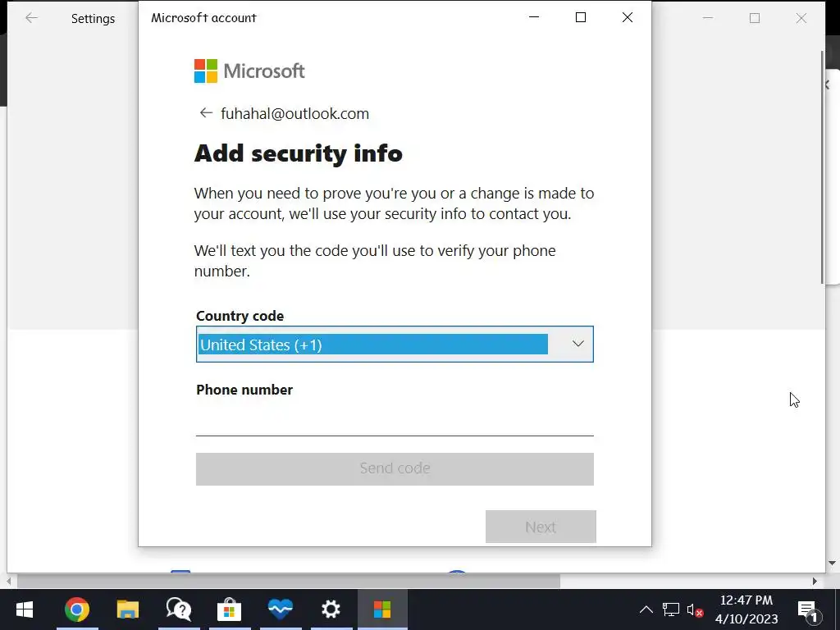
Task: Click the Settings vertical scrollbar thumb
Action: pyautogui.click(x=822, y=167)
